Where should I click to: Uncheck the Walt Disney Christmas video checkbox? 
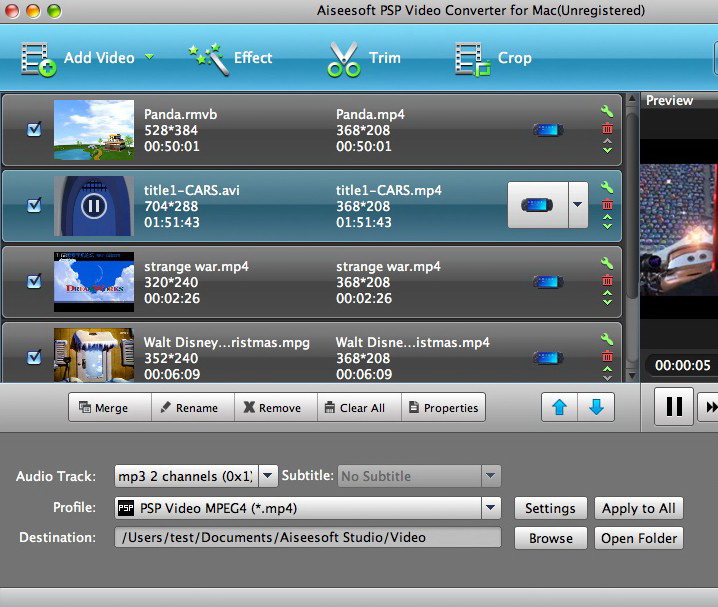coord(34,357)
